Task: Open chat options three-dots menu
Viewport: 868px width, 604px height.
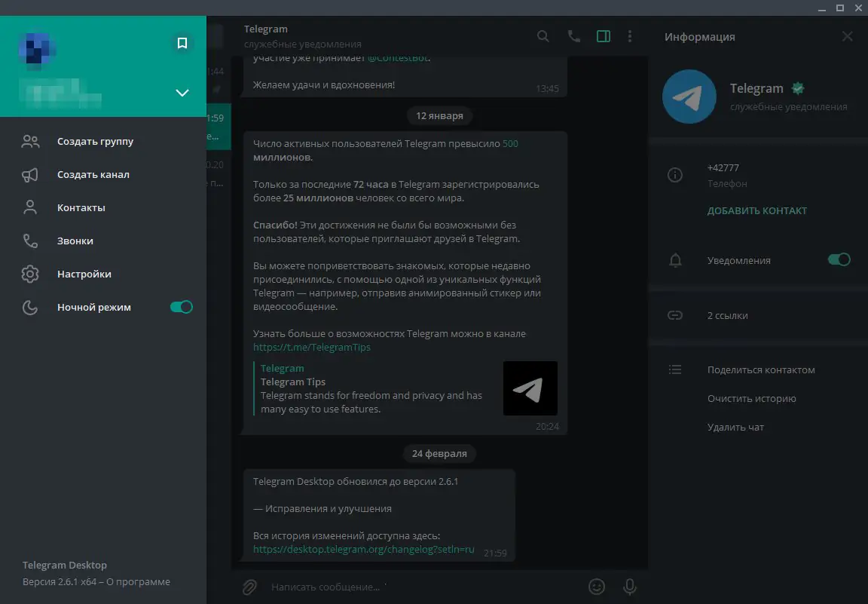Action: pyautogui.click(x=629, y=37)
